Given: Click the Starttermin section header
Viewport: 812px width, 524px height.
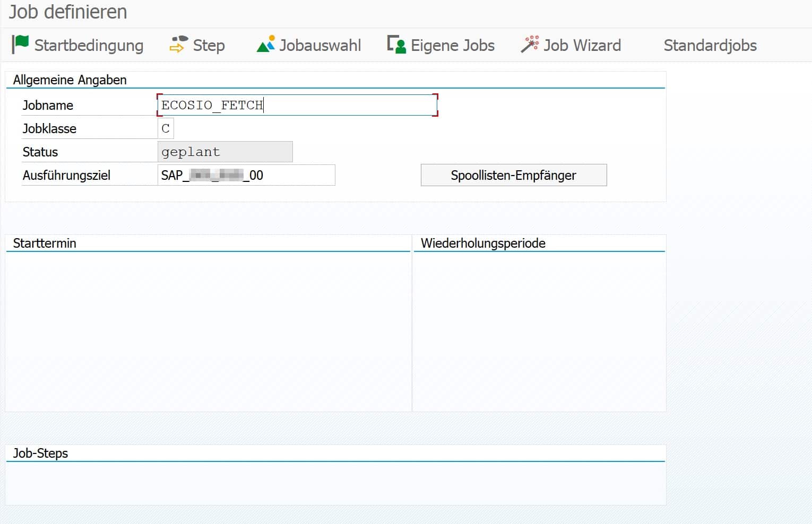Looking at the screenshot, I should 45,243.
